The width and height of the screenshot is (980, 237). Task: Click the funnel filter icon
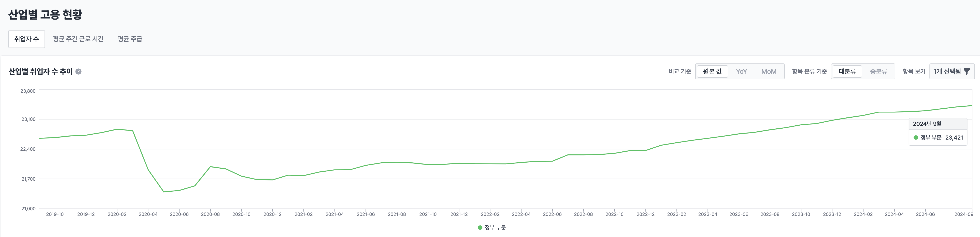967,72
